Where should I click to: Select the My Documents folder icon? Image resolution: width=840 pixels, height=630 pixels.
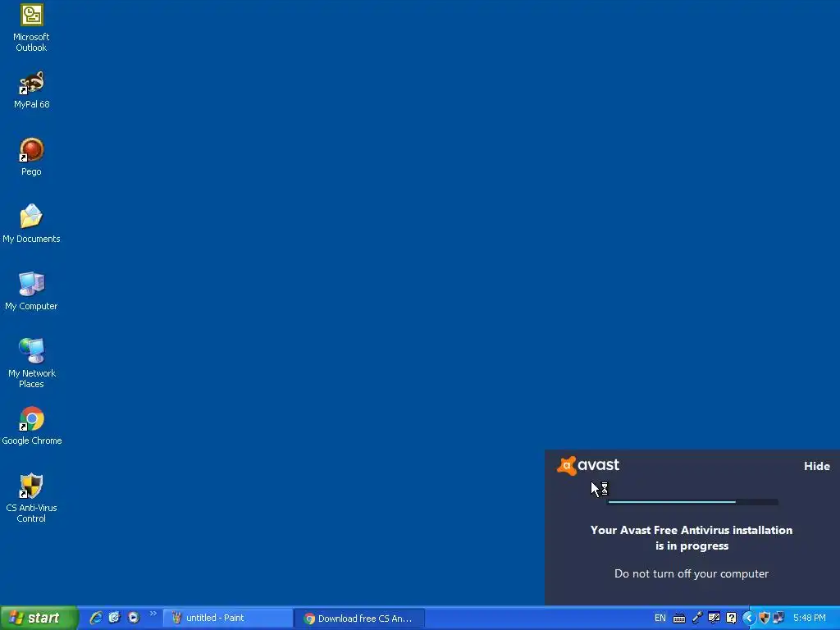pyautogui.click(x=31, y=224)
